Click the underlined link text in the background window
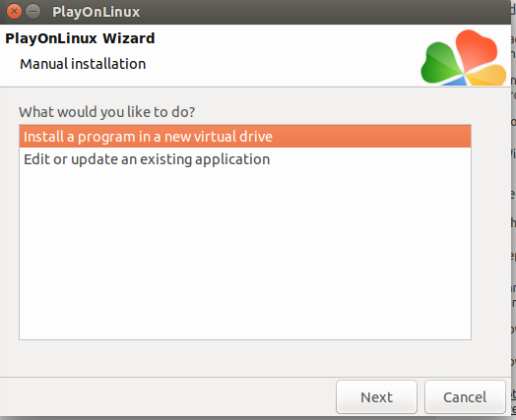 [514, 401]
